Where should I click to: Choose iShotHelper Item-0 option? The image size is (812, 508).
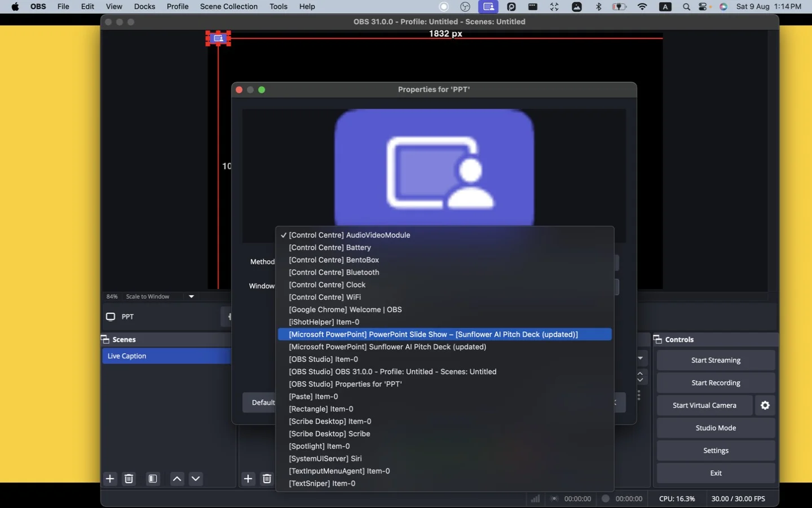(445, 322)
